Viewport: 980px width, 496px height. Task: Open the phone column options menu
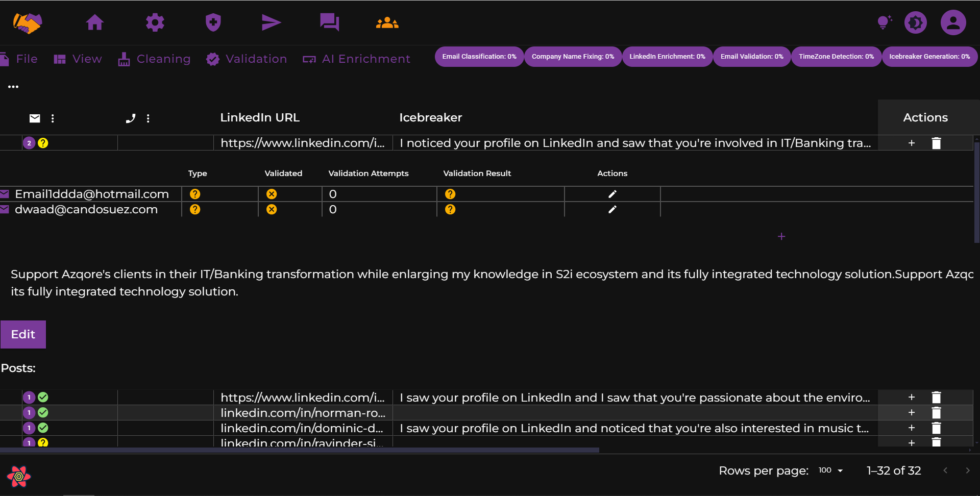pos(148,118)
